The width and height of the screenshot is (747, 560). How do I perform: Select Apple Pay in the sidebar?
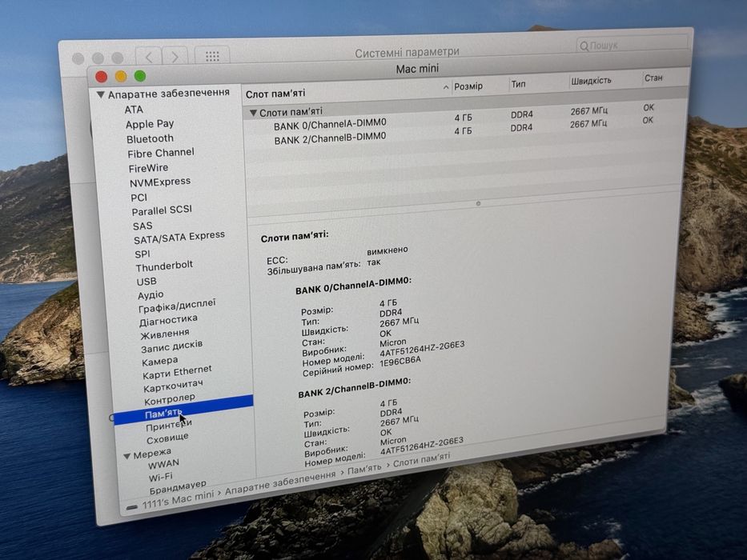[x=150, y=124]
